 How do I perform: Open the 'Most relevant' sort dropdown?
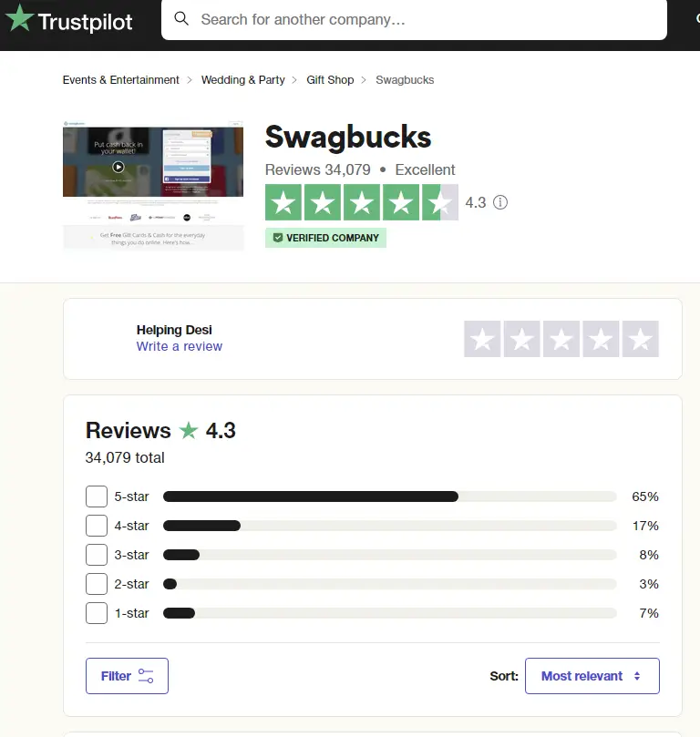592,676
